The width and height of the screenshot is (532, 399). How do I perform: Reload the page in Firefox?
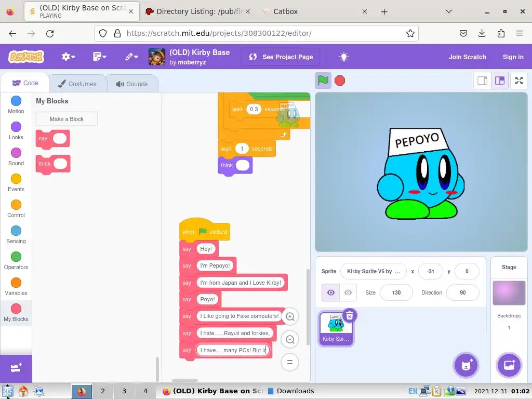[x=50, y=33]
